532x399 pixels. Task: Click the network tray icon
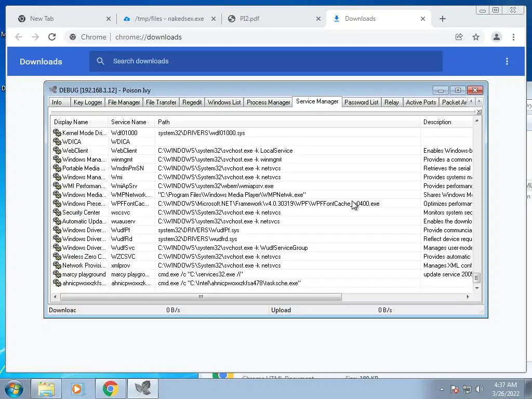pyautogui.click(x=467, y=389)
